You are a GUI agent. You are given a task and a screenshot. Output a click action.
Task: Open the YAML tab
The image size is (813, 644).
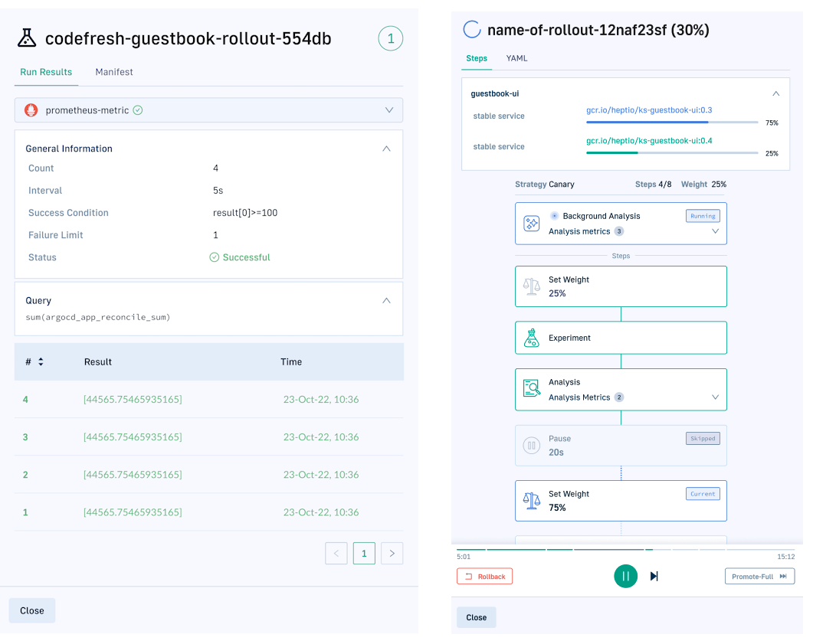click(516, 58)
